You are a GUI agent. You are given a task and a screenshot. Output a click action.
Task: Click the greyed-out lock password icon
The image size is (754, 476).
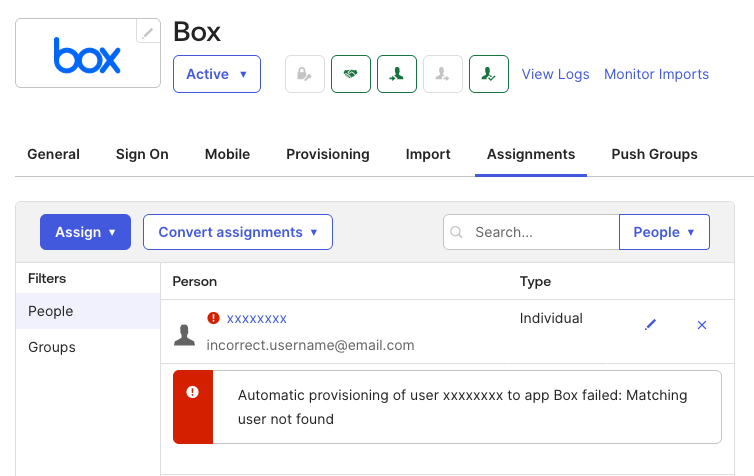[x=305, y=74]
